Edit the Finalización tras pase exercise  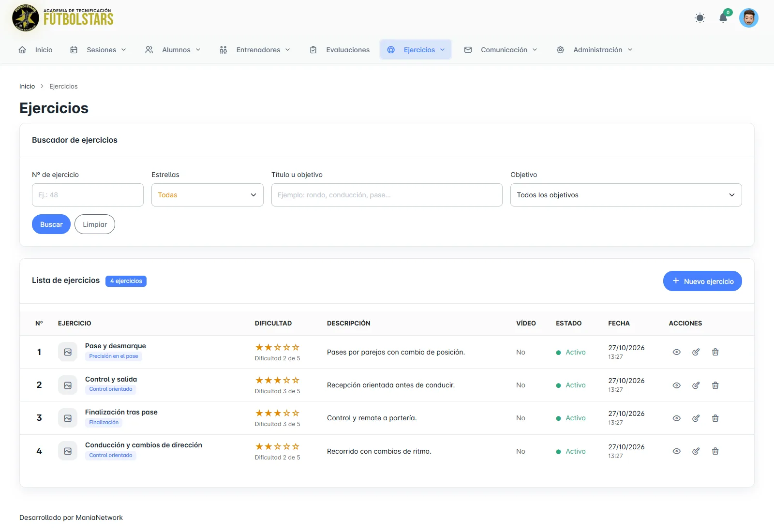[x=696, y=418]
